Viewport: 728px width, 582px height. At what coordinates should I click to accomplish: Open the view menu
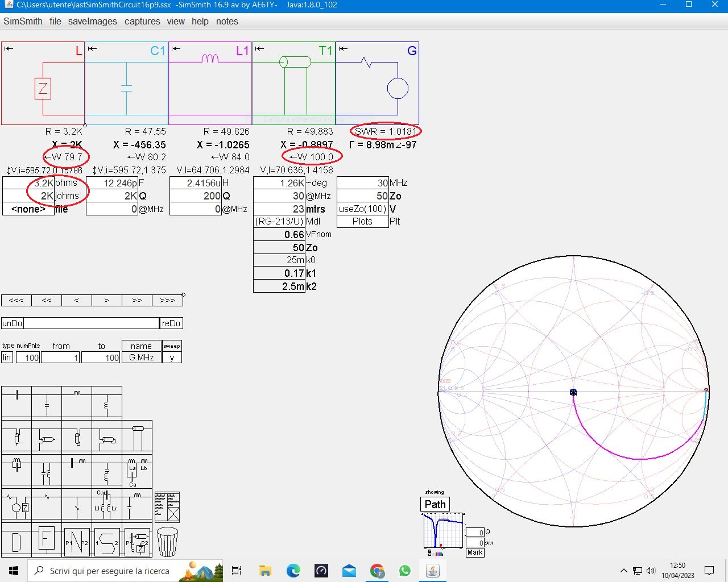tap(176, 21)
